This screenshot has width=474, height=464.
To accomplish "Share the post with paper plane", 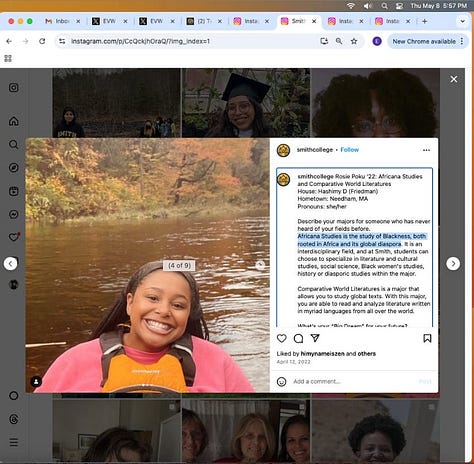I will click(x=315, y=338).
